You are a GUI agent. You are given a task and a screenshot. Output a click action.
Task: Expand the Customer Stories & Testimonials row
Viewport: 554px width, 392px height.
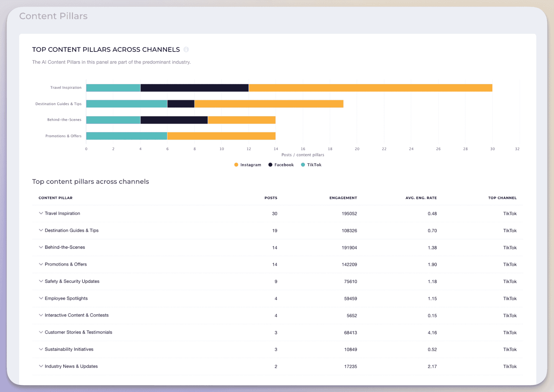tap(41, 332)
